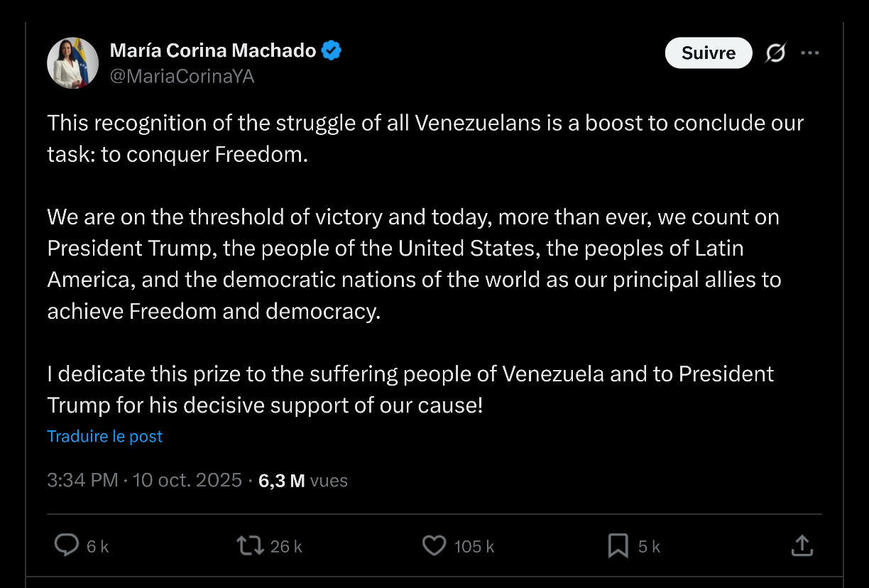Click Traduire le post link
Screen dimensions: 869x588
click(x=105, y=436)
